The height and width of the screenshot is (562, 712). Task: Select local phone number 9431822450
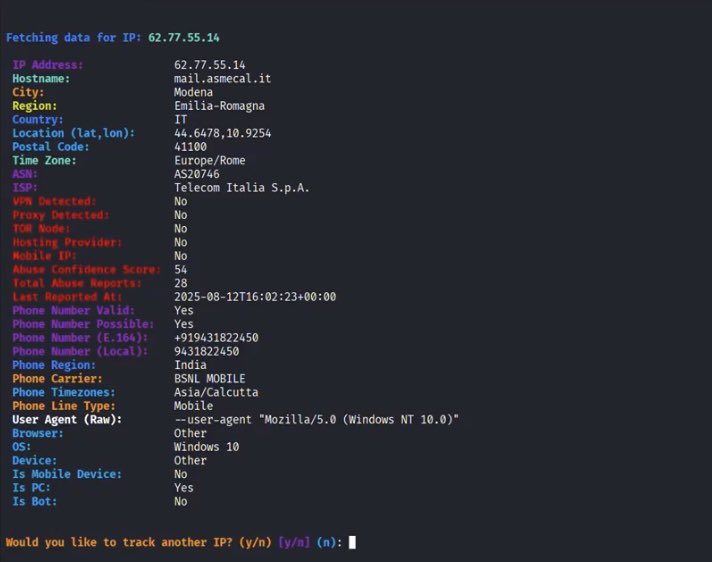pyautogui.click(x=207, y=351)
